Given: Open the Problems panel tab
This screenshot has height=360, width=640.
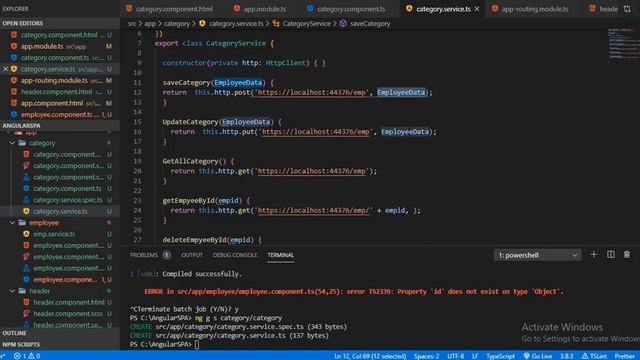Looking at the screenshot, I should point(144,255).
